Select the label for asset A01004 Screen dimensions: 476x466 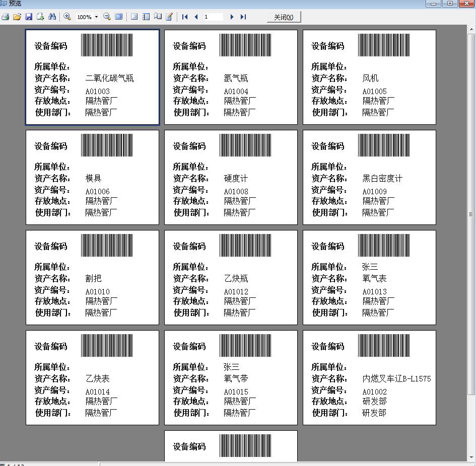[231, 77]
